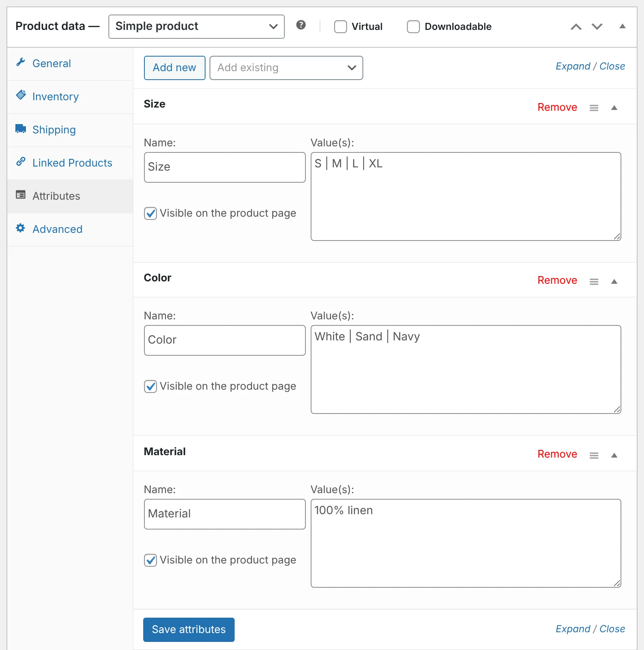Click the Add new attribute button

(x=175, y=68)
